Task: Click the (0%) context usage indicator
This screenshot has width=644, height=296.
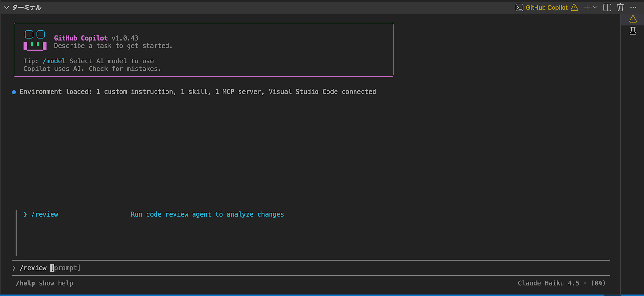Action: pyautogui.click(x=598, y=283)
